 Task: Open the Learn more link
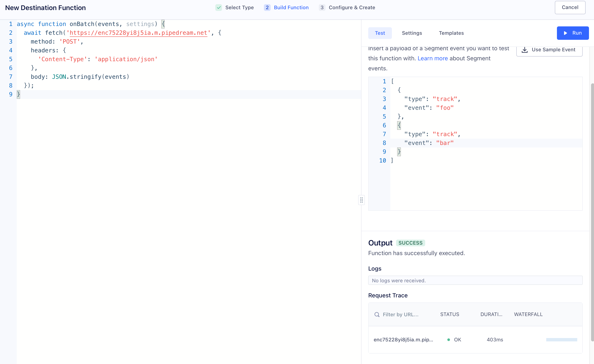click(433, 58)
